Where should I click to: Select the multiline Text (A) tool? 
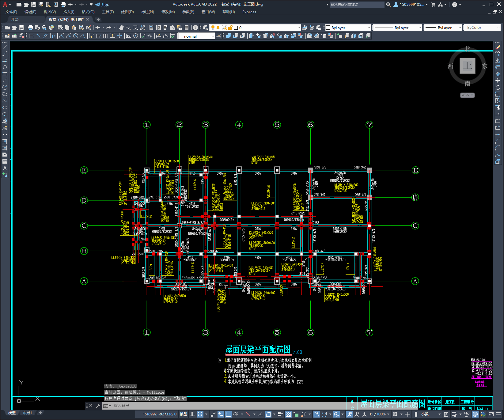click(5, 168)
